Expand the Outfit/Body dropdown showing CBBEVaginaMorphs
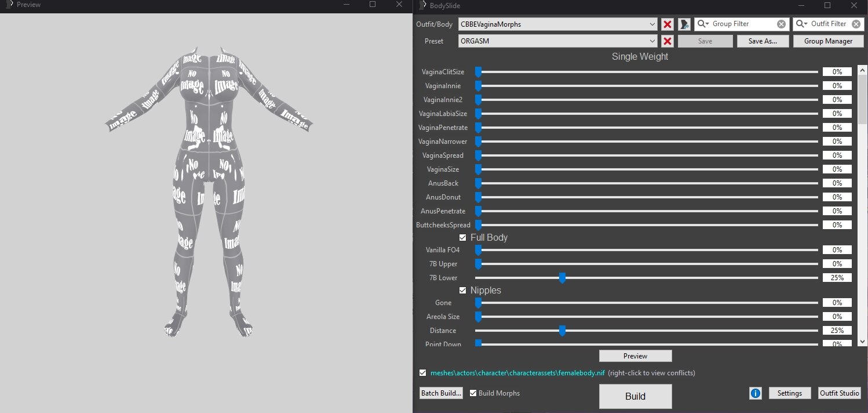Image resolution: width=868 pixels, height=413 pixels. (x=652, y=24)
